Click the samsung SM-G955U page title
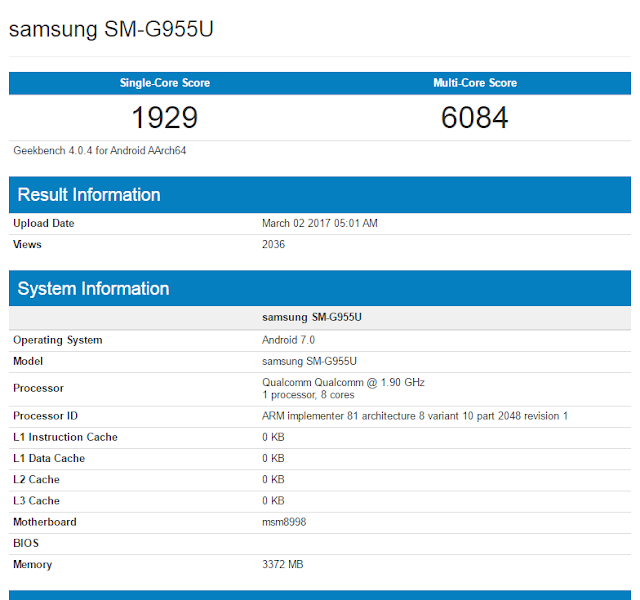The width and height of the screenshot is (640, 600). pos(111,29)
